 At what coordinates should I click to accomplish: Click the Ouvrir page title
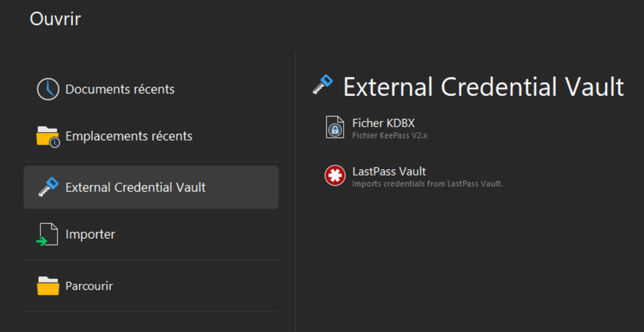[x=55, y=19]
